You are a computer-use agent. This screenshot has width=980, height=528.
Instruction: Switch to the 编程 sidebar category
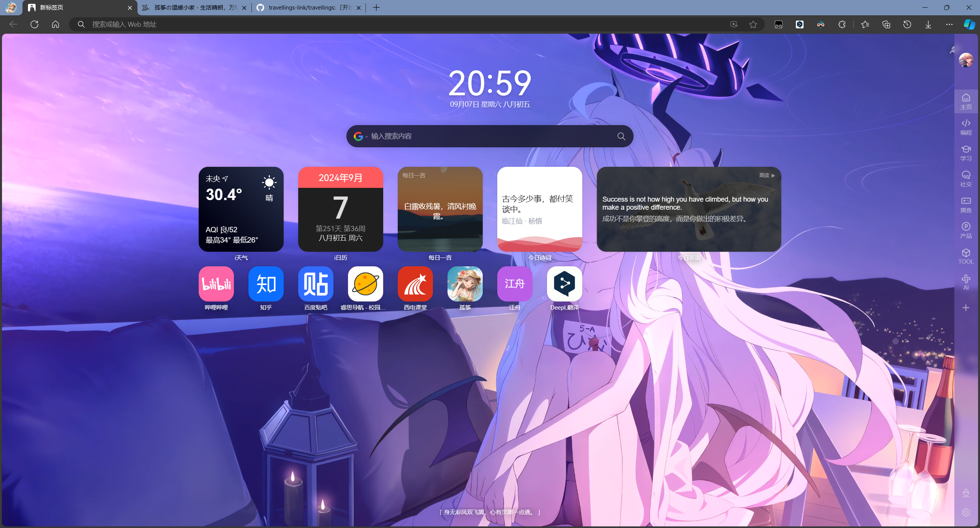tap(966, 127)
